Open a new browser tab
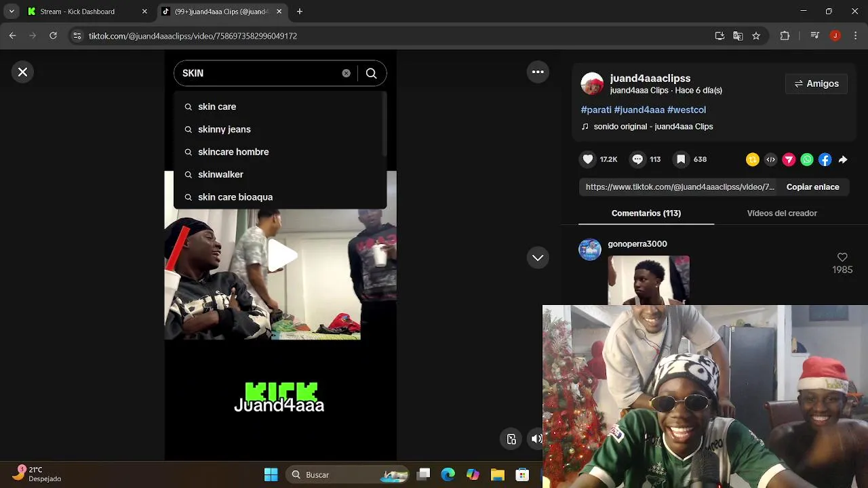 point(300,12)
